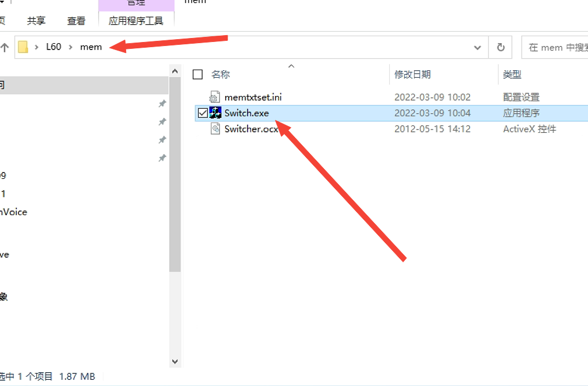Click the Switcher.ocx file icon
The image size is (588, 386).
[x=215, y=129]
